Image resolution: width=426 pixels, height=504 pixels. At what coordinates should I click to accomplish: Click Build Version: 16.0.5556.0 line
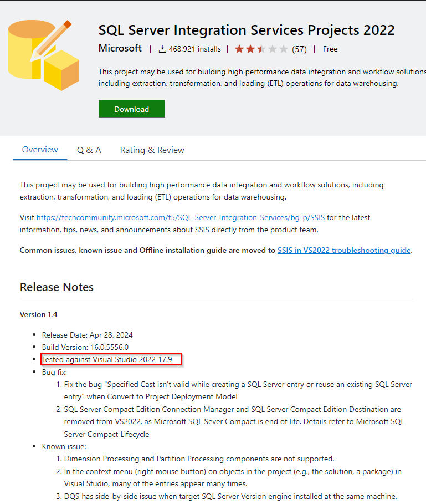85,348
